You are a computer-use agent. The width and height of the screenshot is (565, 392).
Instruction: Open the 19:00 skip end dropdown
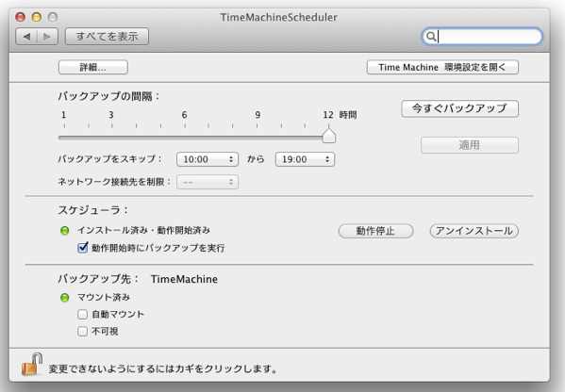point(305,159)
